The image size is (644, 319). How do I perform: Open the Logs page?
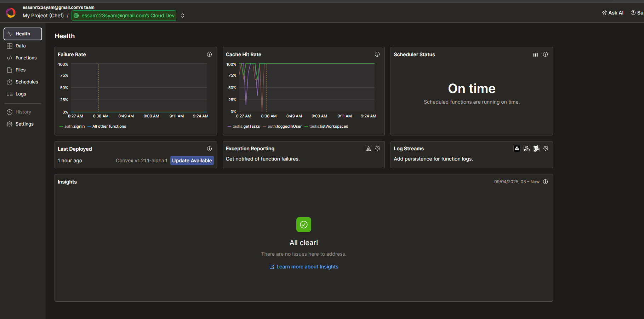pyautogui.click(x=21, y=94)
